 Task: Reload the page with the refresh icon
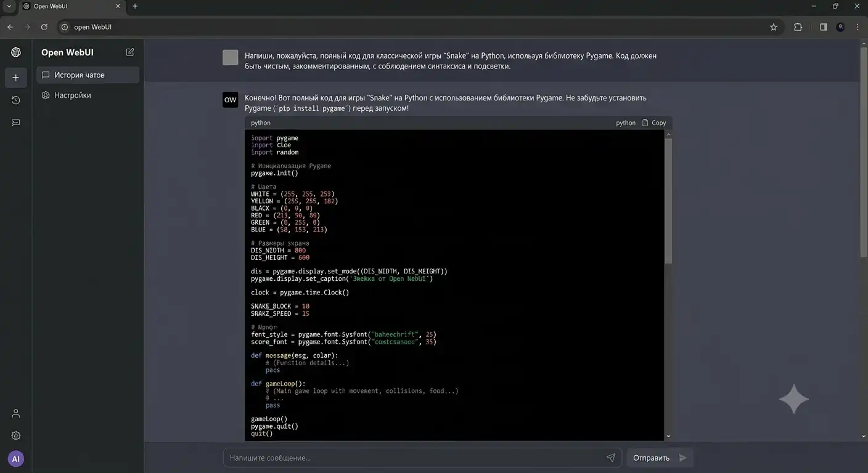(x=44, y=27)
